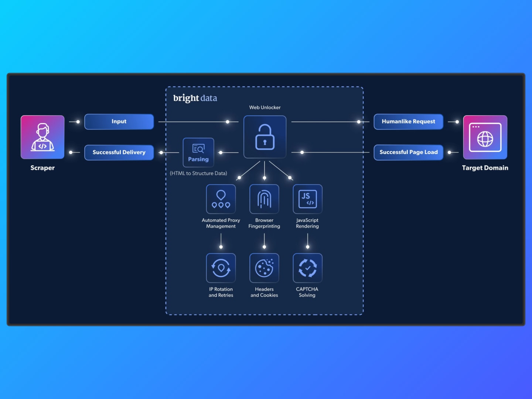Click the Scraper developer icon
This screenshot has height=399, width=532.
click(x=42, y=137)
